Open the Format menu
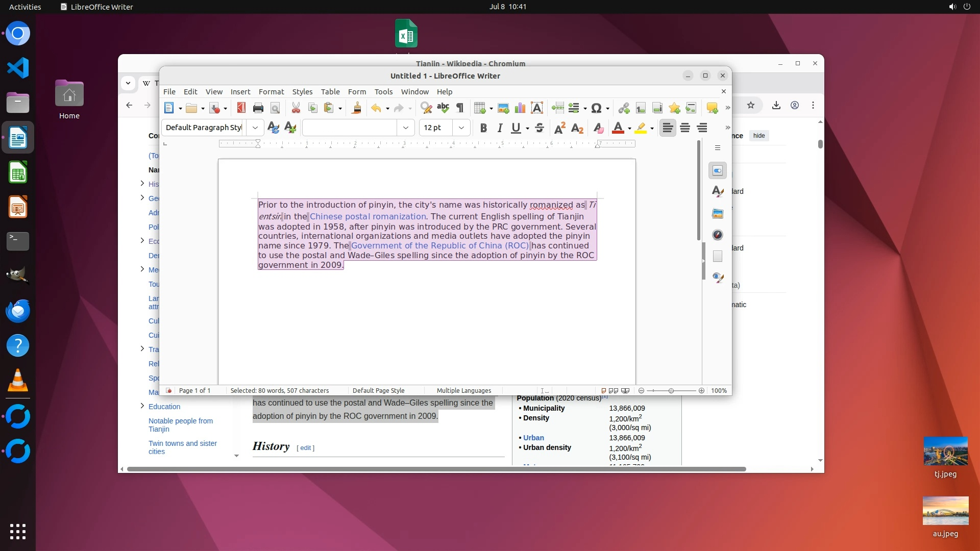Viewport: 980px width, 551px height. (271, 92)
